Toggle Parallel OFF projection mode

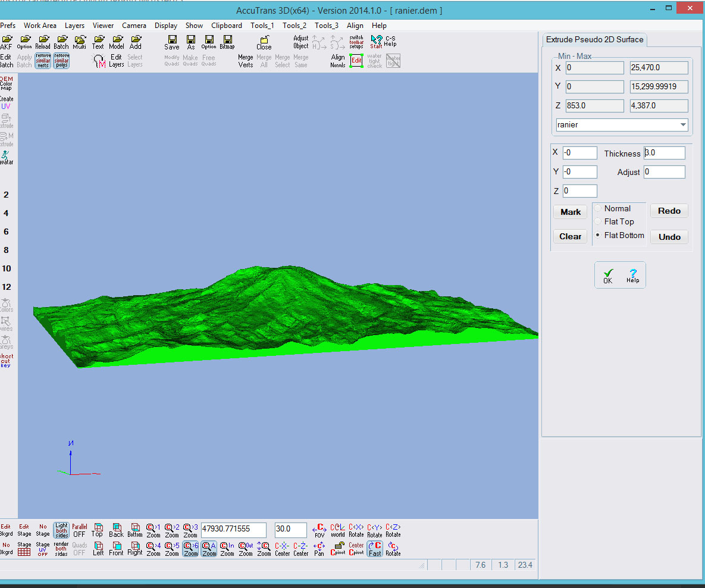pos(79,530)
